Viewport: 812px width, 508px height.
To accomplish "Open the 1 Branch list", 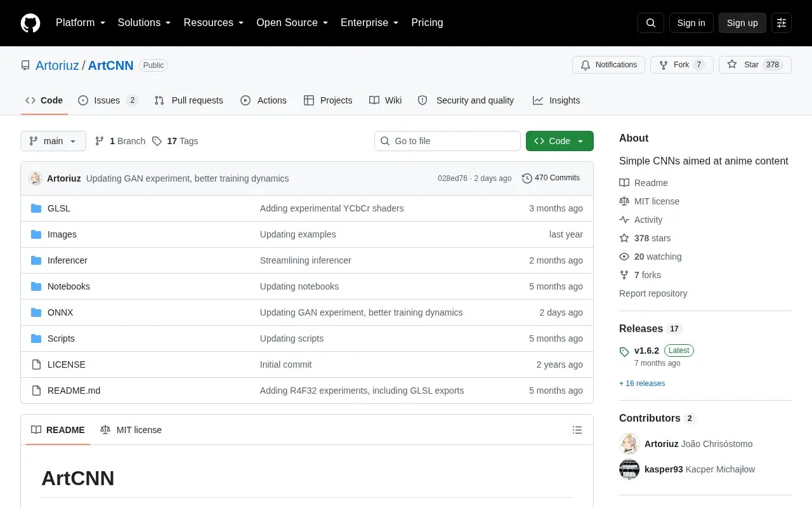I will [x=120, y=141].
